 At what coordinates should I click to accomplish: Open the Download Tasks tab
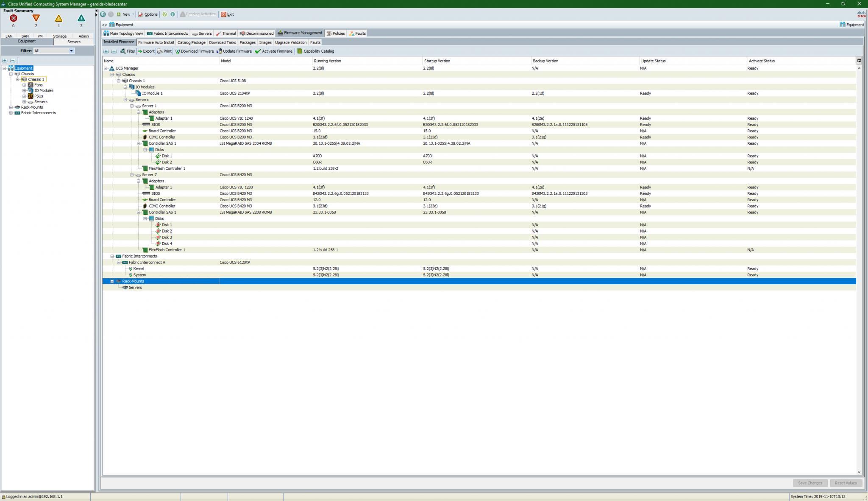point(223,42)
